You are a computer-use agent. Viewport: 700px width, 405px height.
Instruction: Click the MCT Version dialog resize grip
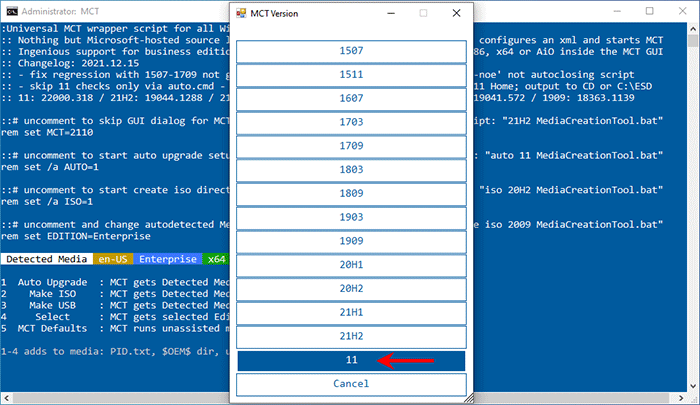(468, 398)
